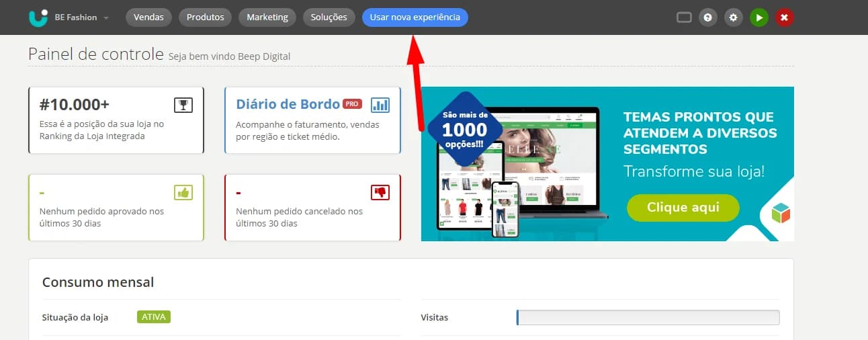Click the PRO badge
This screenshot has height=340, width=868.
pos(352,104)
